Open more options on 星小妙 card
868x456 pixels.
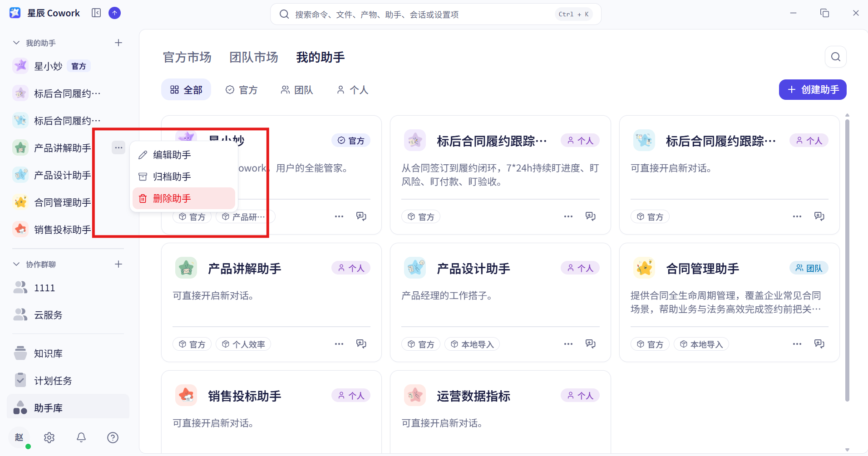[339, 216]
